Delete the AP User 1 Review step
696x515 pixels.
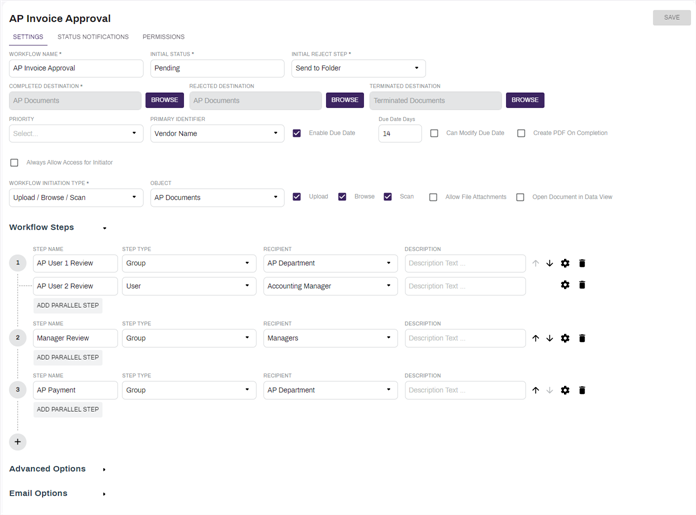[x=582, y=263]
